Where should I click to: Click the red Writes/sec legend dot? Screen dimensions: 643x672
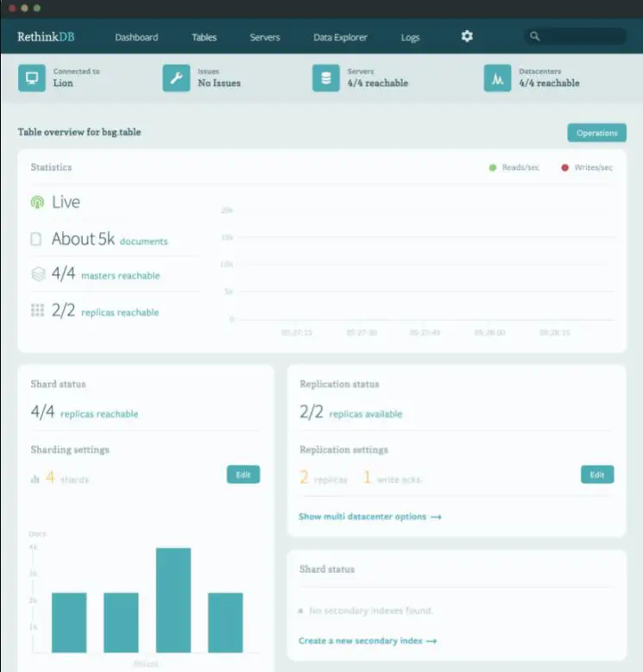click(x=564, y=167)
